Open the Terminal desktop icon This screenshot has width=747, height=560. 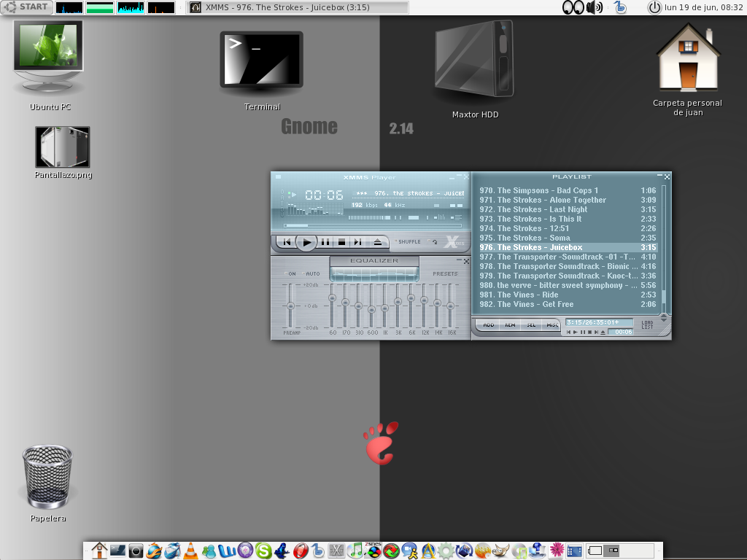coord(262,71)
